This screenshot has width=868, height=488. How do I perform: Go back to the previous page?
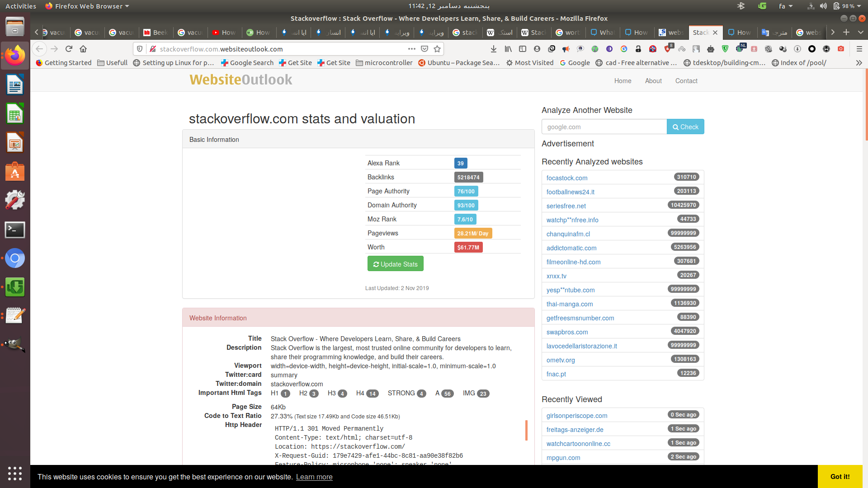pos(39,49)
